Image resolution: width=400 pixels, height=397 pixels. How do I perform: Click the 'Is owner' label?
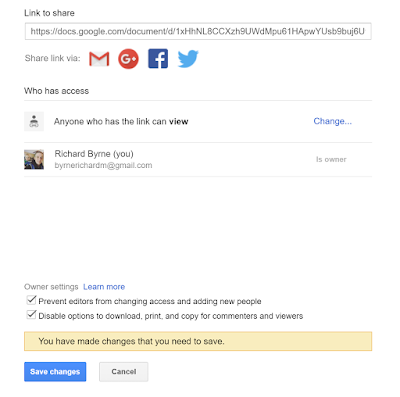click(331, 159)
